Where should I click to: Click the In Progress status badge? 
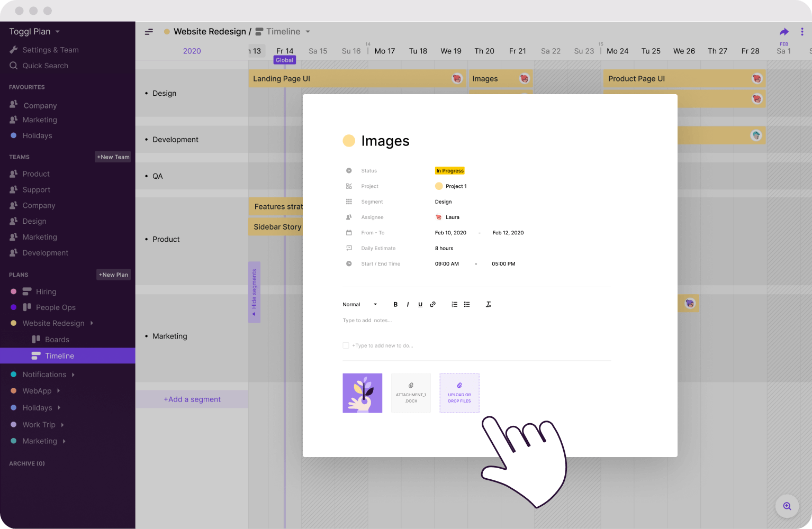[450, 171]
